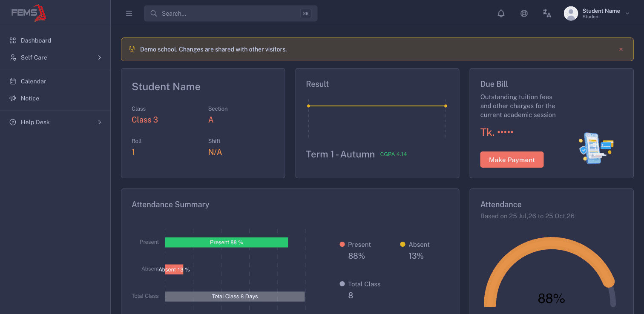The width and height of the screenshot is (644, 314).
Task: Click the ⌘K shortcut badge
Action: 306,14
